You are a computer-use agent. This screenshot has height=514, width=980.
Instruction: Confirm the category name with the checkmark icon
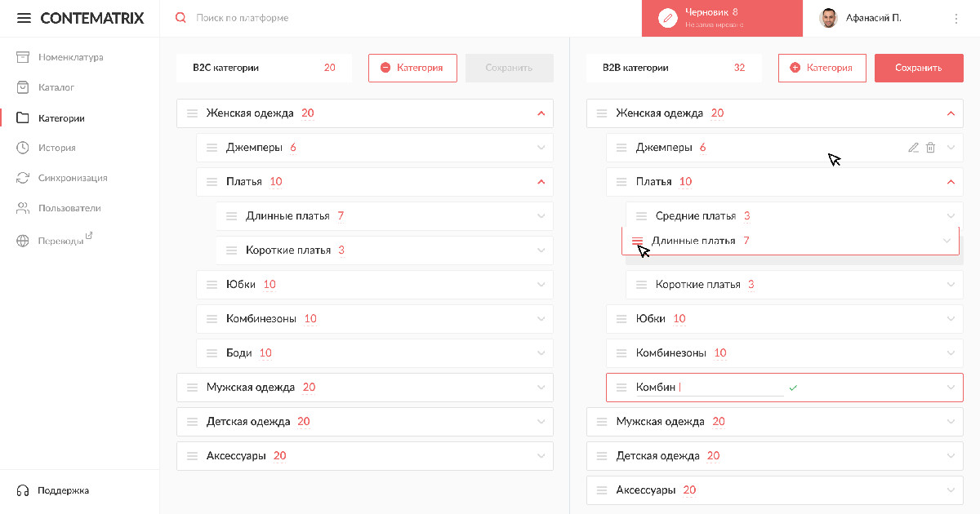click(x=793, y=388)
